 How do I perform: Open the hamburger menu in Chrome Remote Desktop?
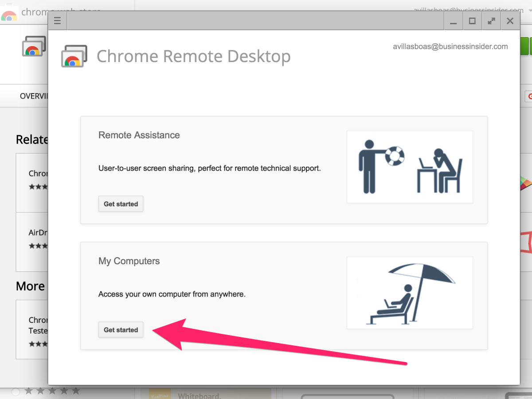[57, 21]
